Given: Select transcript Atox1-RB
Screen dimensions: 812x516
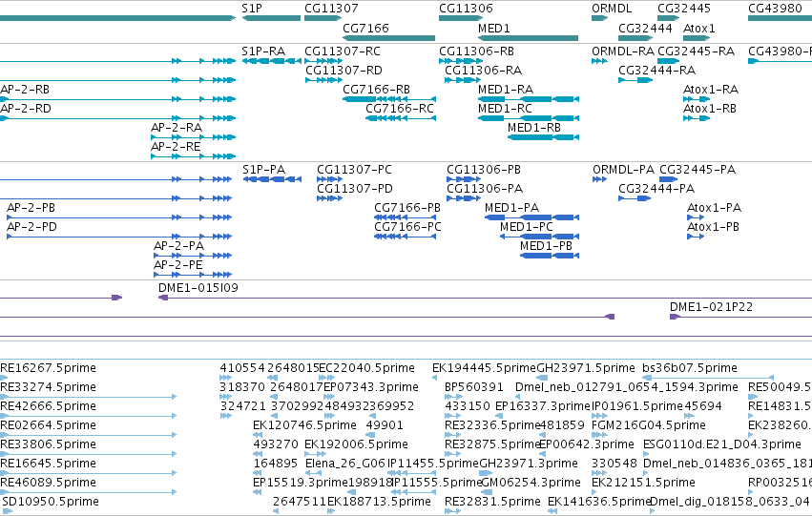Looking at the screenshot, I should click(x=710, y=109).
